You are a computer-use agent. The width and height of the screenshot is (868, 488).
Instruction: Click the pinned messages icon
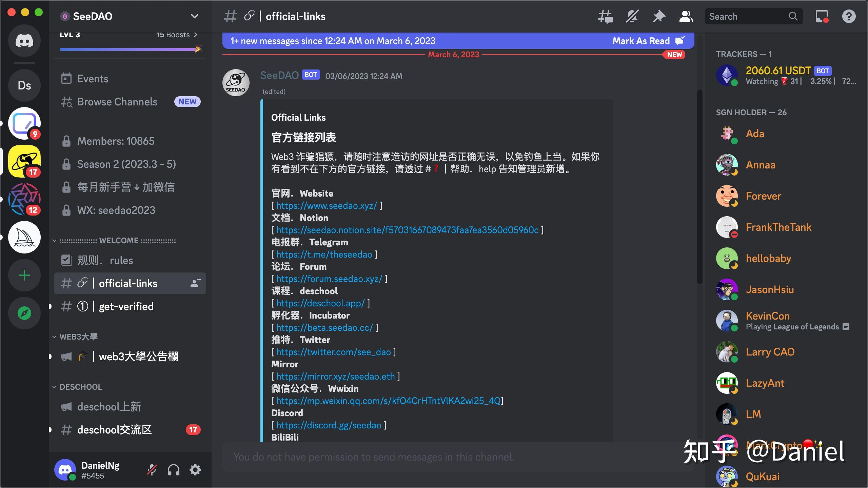click(x=659, y=16)
